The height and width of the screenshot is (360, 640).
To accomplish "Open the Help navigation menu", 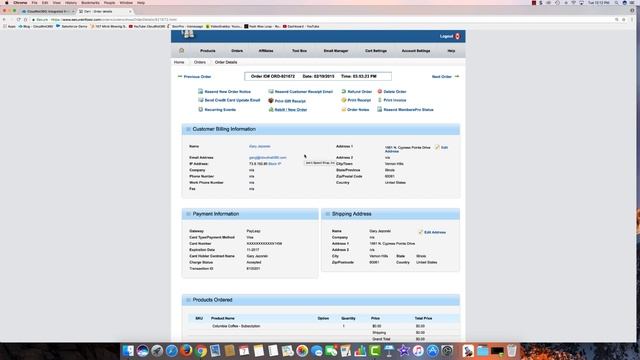I will (x=451, y=51).
